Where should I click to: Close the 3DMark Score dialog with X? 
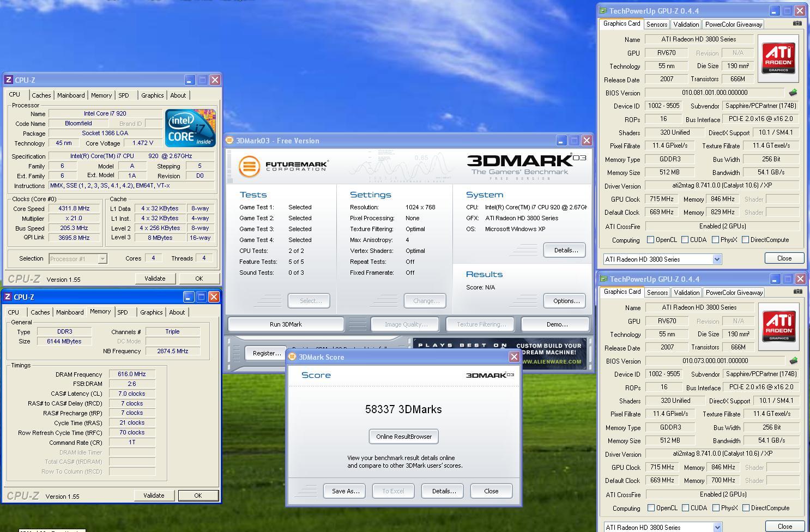[x=513, y=356]
